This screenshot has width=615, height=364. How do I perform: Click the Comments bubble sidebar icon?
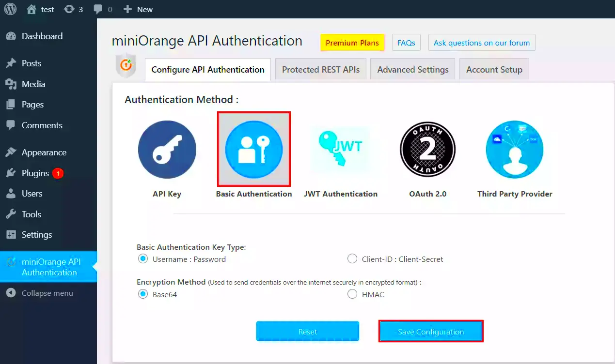pyautogui.click(x=11, y=125)
